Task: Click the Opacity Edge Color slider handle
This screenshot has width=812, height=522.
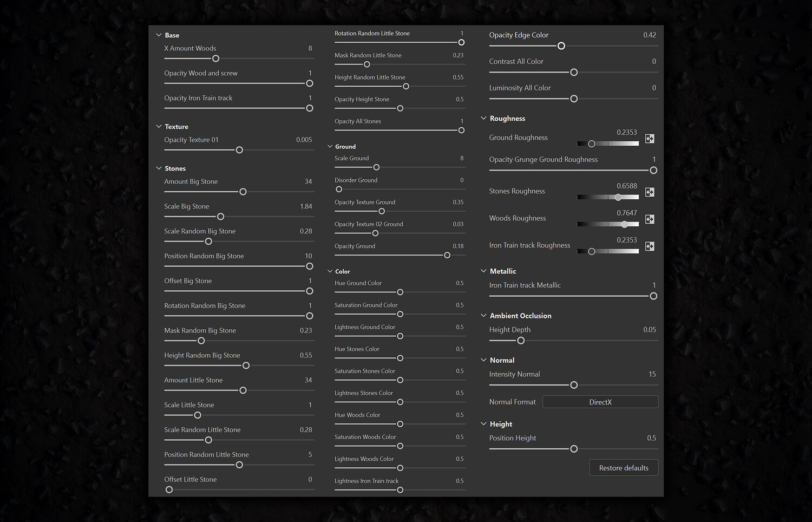Action: click(561, 46)
